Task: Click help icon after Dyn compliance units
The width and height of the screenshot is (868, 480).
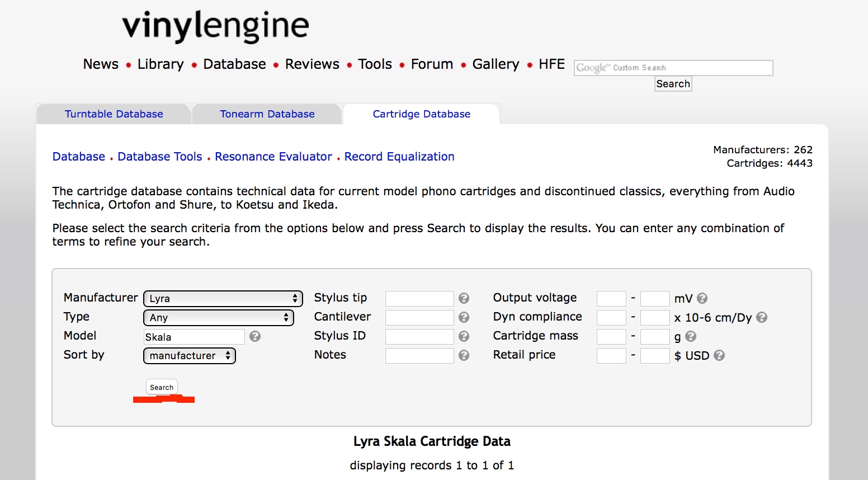Action: [x=761, y=317]
